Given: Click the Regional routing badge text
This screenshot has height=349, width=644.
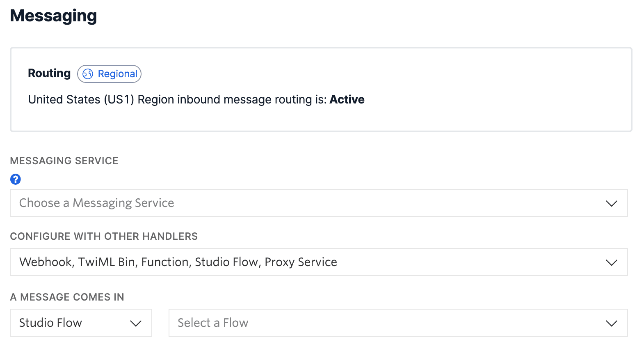Looking at the screenshot, I should 117,74.
